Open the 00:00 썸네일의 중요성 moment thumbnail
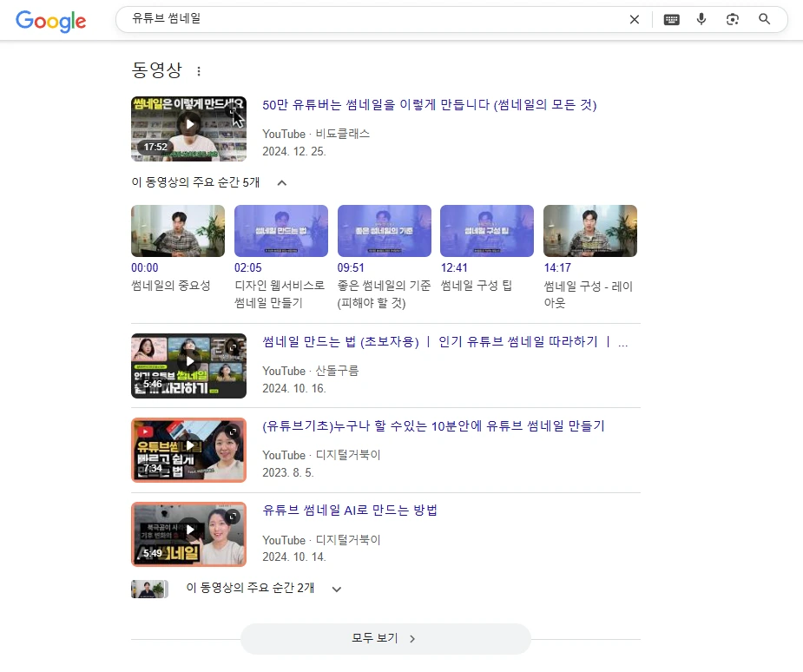 pos(178,230)
